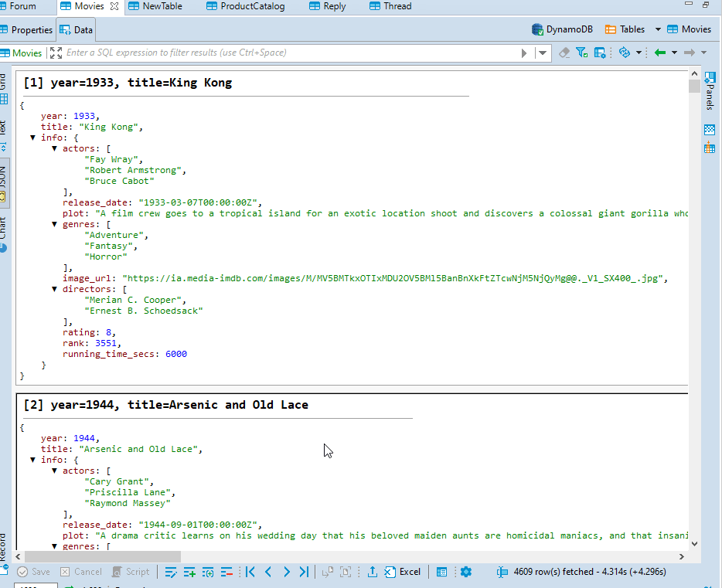Open result set configuration gear
Image resolution: width=722 pixels, height=588 pixels.
tap(466, 572)
